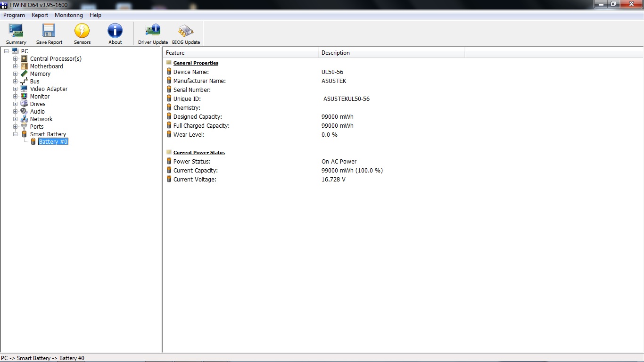The height and width of the screenshot is (362, 644).
Task: Expand the Monitor node
Action: pos(15,96)
